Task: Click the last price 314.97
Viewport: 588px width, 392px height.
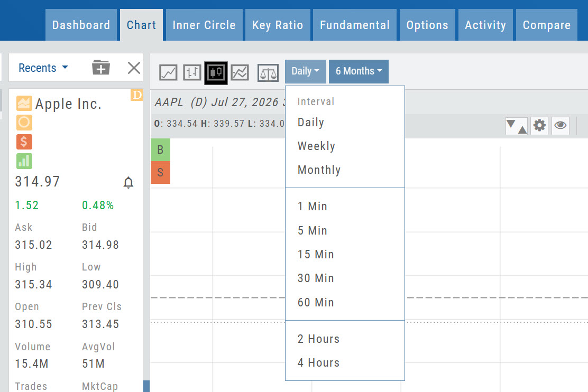Action: pos(37,182)
